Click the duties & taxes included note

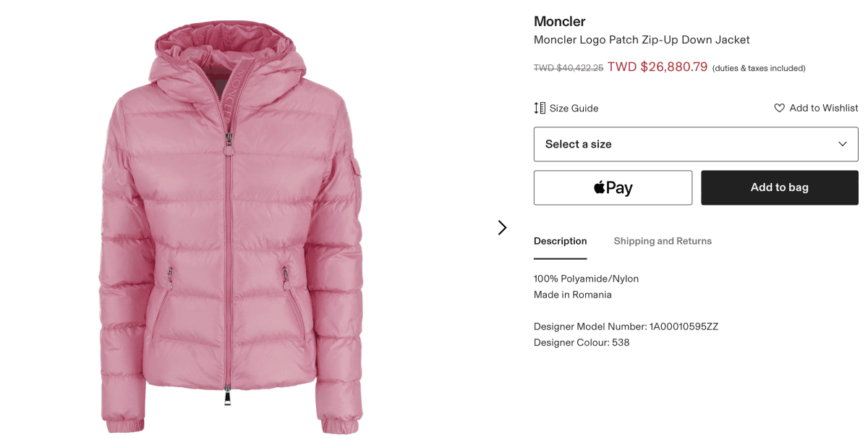pos(759,68)
